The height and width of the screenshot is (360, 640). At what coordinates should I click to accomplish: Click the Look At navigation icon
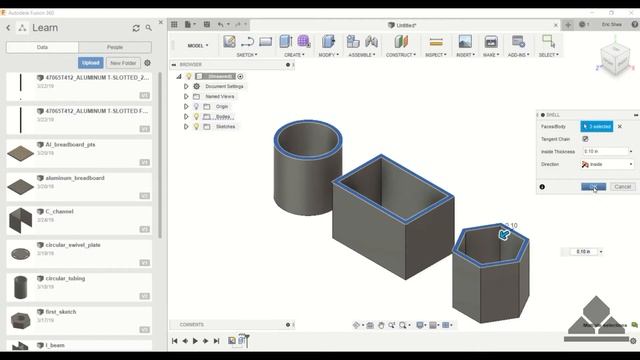click(x=370, y=325)
